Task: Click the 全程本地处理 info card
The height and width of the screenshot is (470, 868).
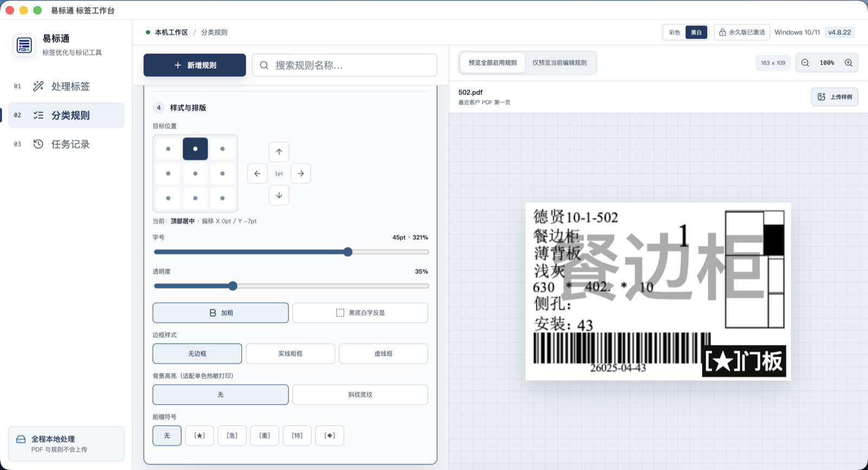Action: click(x=66, y=444)
